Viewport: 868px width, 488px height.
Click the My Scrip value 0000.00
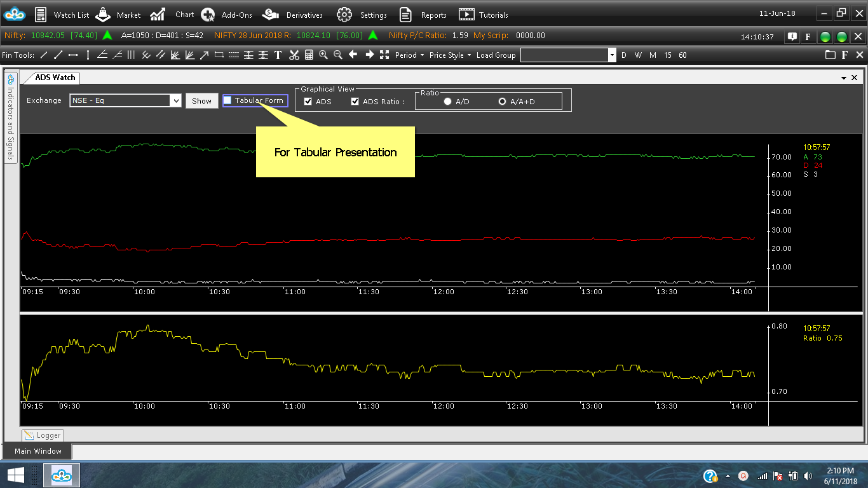click(x=531, y=36)
